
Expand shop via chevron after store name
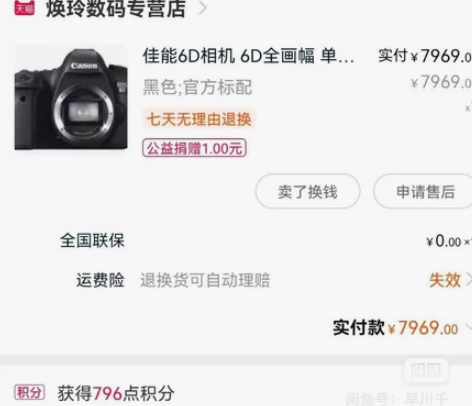(202, 9)
